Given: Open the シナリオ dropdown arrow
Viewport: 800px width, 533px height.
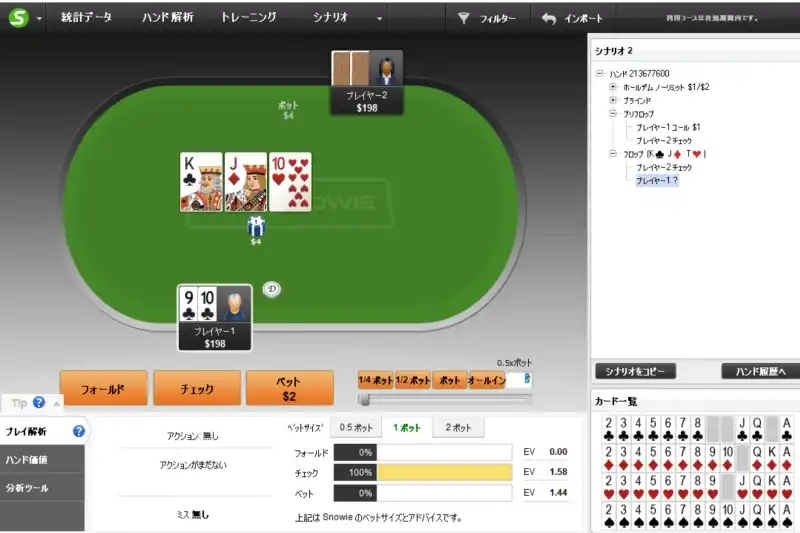Looking at the screenshot, I should pos(379,19).
